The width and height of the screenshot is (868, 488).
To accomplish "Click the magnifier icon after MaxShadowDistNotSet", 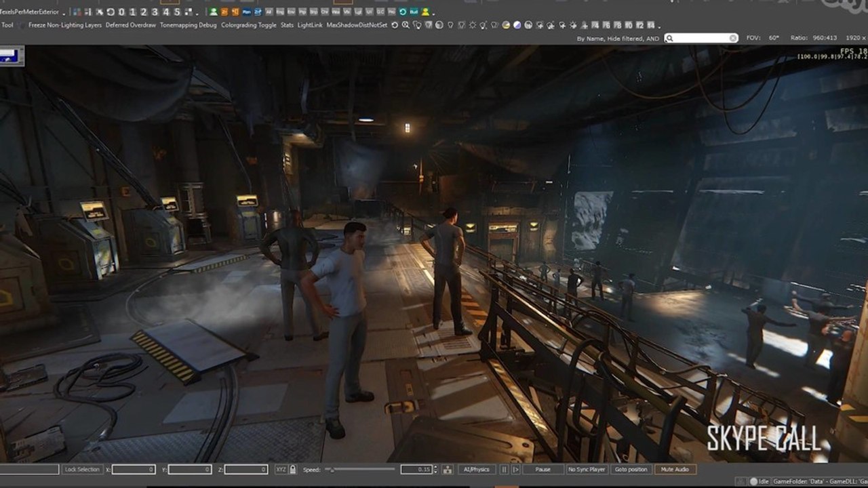I will [406, 25].
